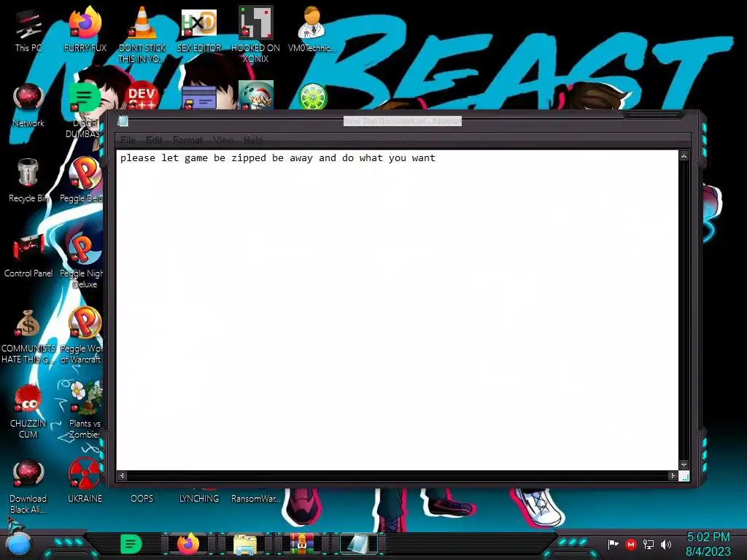Open the Notepad Help menu

pos(253,140)
